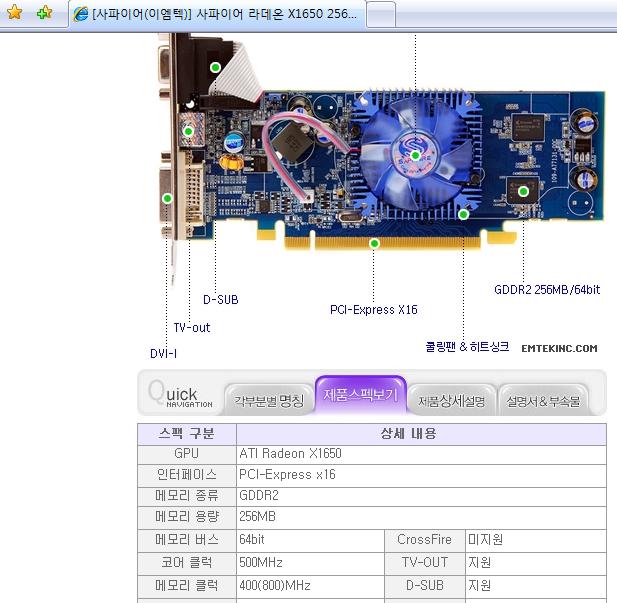Click the 코어 클럭 row label

click(x=187, y=562)
